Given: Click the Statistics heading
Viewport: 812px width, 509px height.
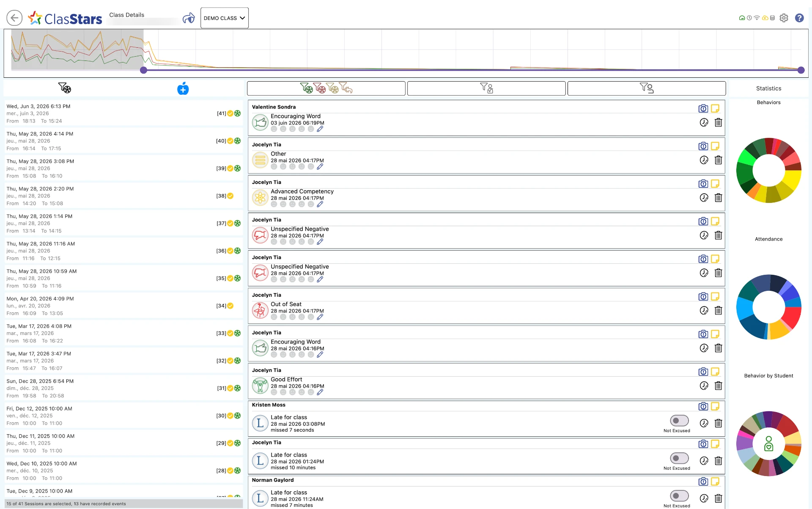Looking at the screenshot, I should pyautogui.click(x=768, y=88).
